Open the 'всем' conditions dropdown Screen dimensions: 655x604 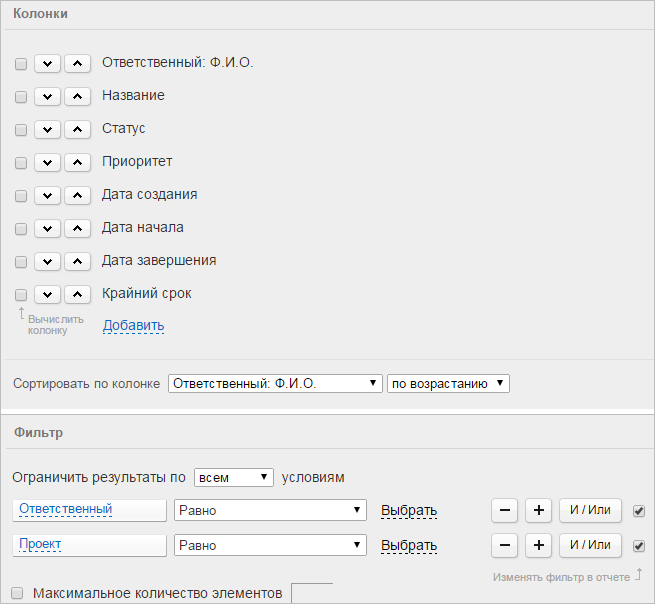point(234,477)
